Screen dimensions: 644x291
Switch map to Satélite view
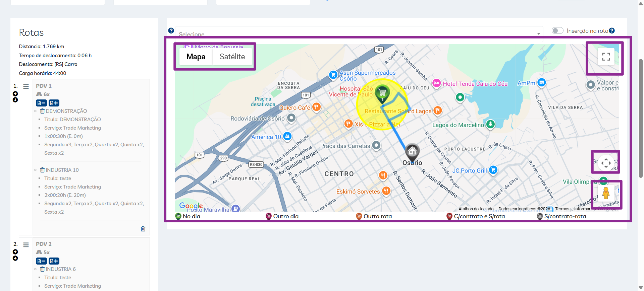tap(232, 57)
